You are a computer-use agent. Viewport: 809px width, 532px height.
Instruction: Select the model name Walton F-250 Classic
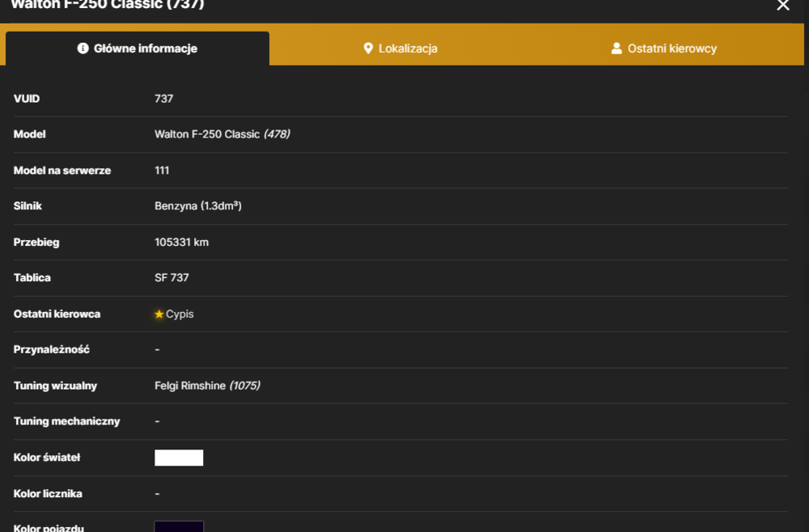[207, 134]
